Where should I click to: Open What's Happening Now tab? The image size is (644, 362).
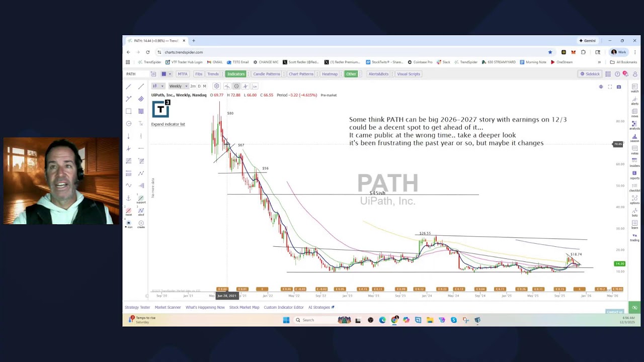point(205,307)
